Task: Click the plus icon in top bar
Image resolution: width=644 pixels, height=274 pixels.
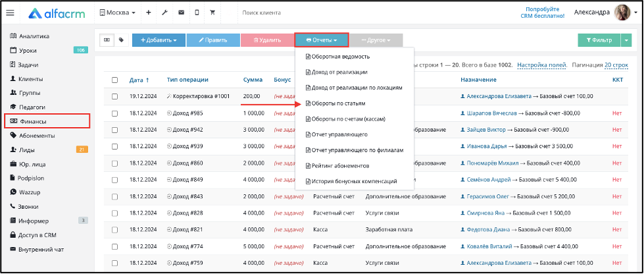Action: [148, 13]
